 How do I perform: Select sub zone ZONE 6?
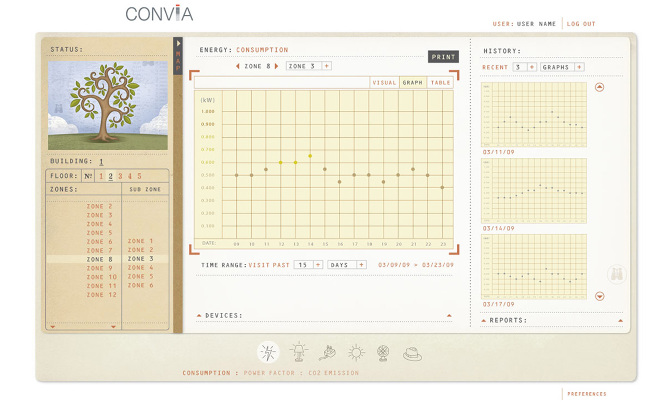(x=140, y=285)
